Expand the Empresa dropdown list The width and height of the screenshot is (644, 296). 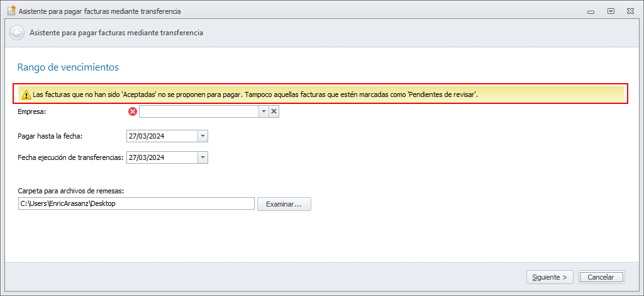tap(264, 111)
